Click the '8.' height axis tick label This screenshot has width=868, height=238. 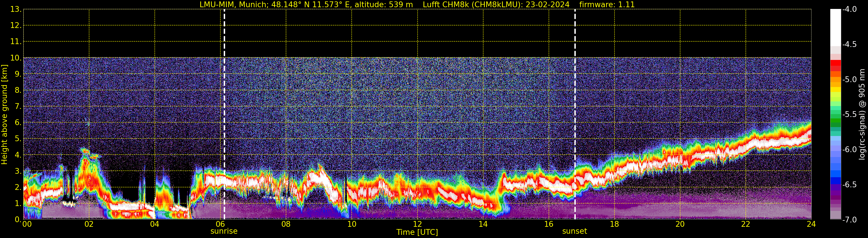(18, 90)
